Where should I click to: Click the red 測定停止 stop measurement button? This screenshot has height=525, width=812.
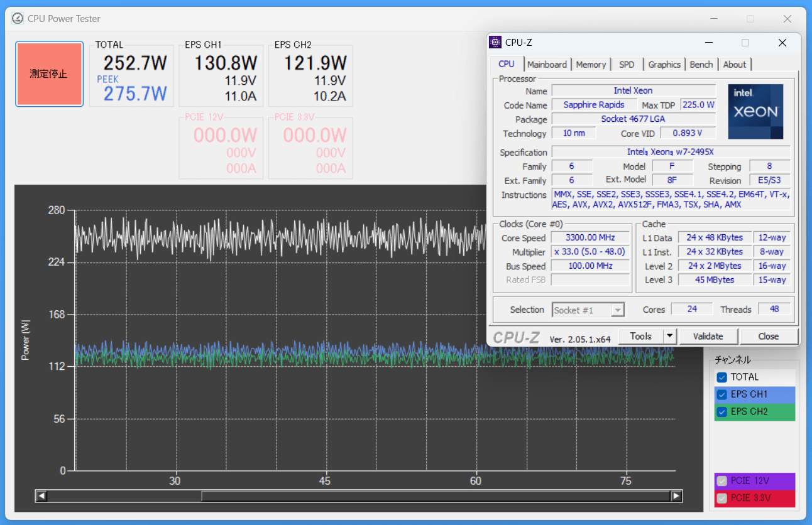49,74
